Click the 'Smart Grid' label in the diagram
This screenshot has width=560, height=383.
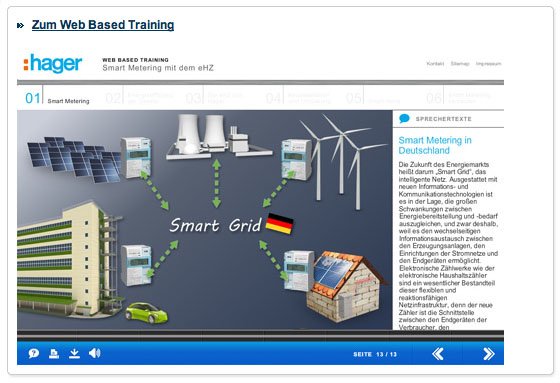[215, 225]
